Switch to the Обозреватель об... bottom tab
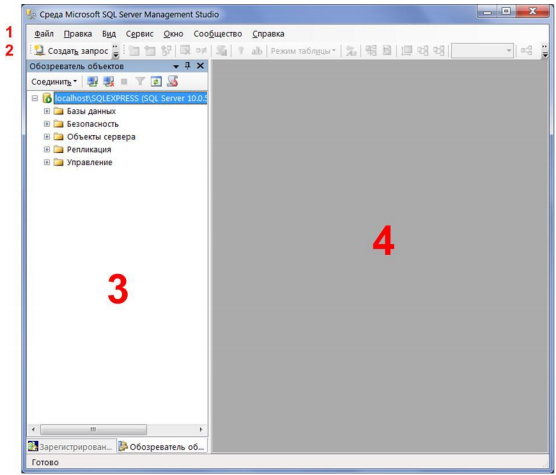The image size is (556, 475). (x=162, y=447)
